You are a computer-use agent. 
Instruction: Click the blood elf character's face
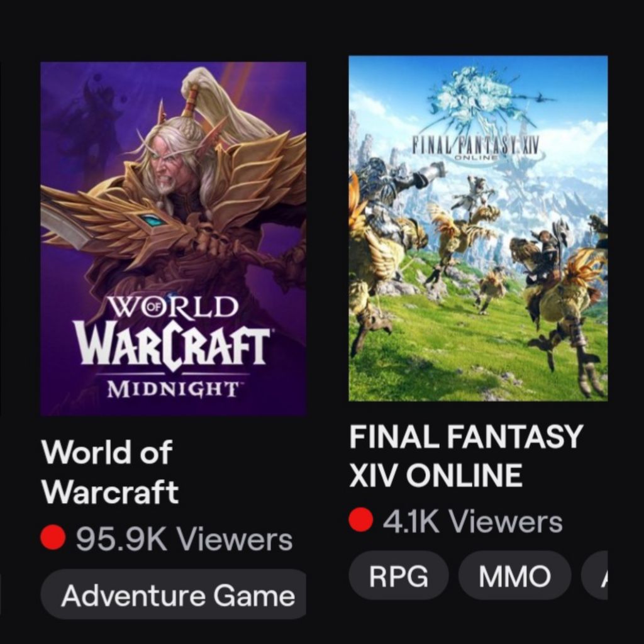pyautogui.click(x=167, y=167)
